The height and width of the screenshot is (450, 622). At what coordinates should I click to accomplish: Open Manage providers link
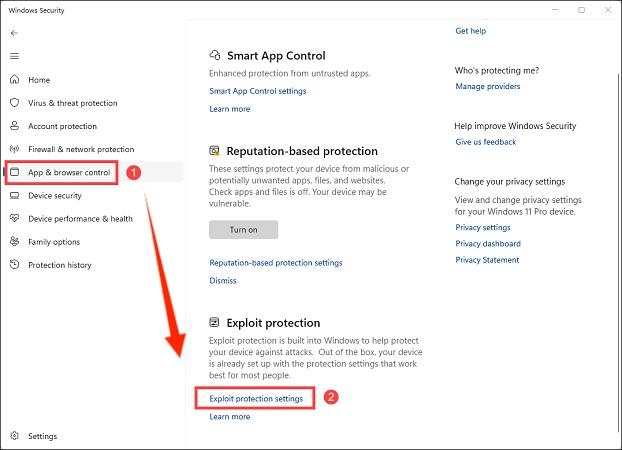tap(488, 87)
